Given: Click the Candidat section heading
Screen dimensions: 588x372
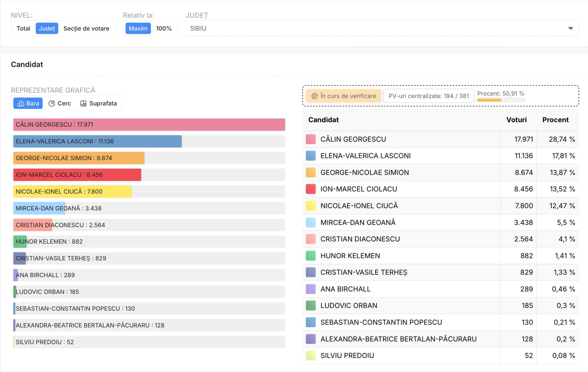Looking at the screenshot, I should (x=27, y=64).
